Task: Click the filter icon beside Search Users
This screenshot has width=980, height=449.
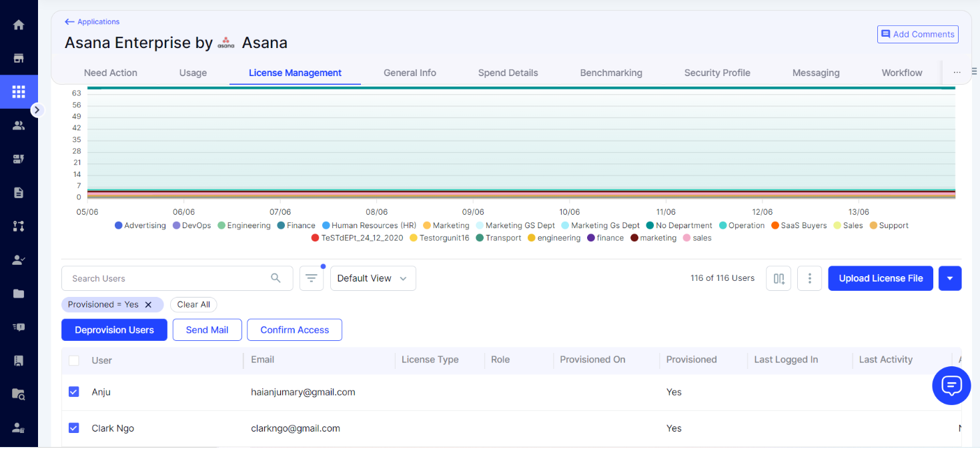Action: coord(311,278)
